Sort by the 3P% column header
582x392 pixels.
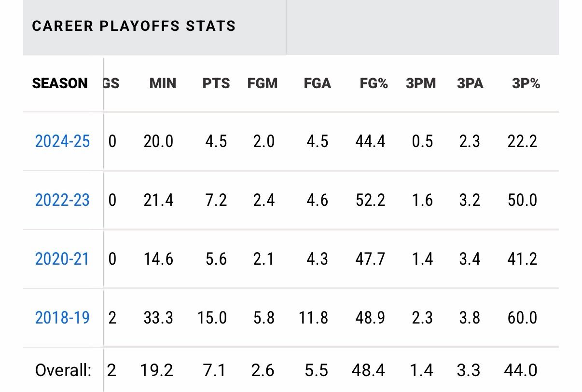click(x=526, y=84)
